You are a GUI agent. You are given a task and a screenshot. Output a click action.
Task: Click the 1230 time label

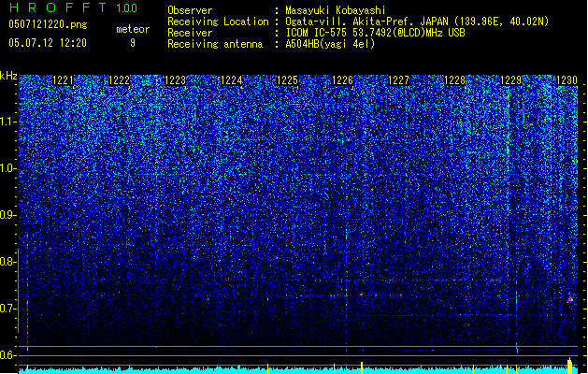[x=566, y=80]
